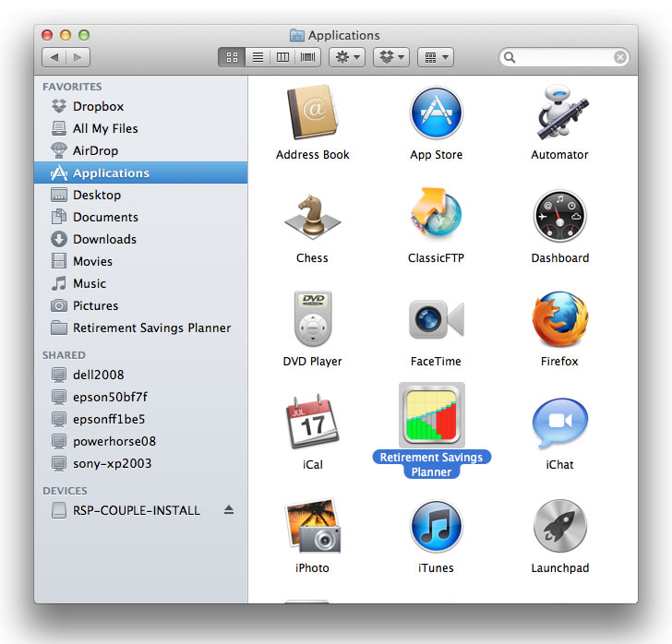Go back to previous folder

tap(54, 57)
